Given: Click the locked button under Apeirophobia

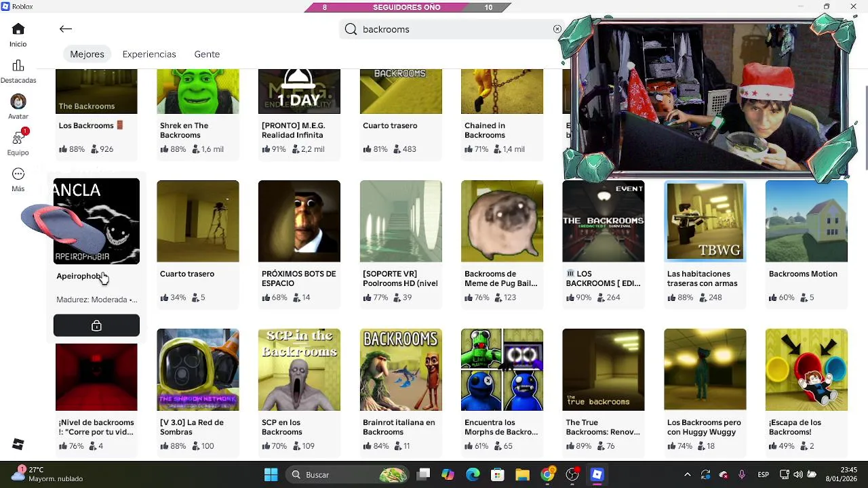Looking at the screenshot, I should (x=96, y=326).
